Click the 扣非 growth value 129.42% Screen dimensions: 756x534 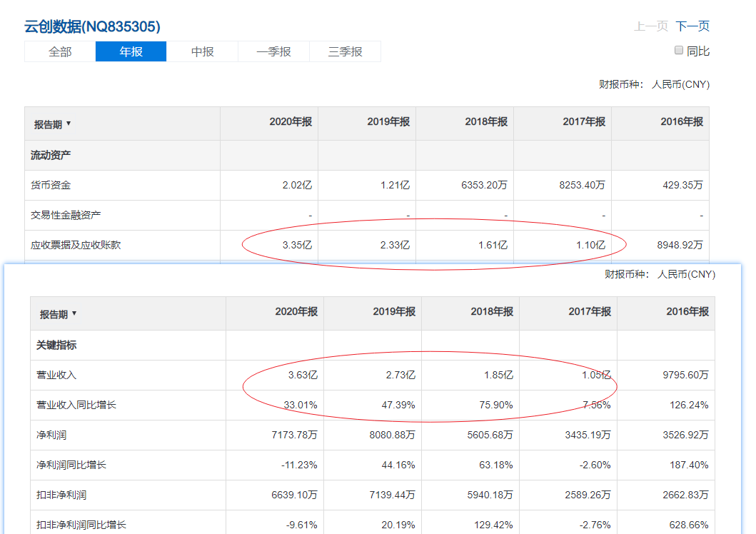coord(494,524)
